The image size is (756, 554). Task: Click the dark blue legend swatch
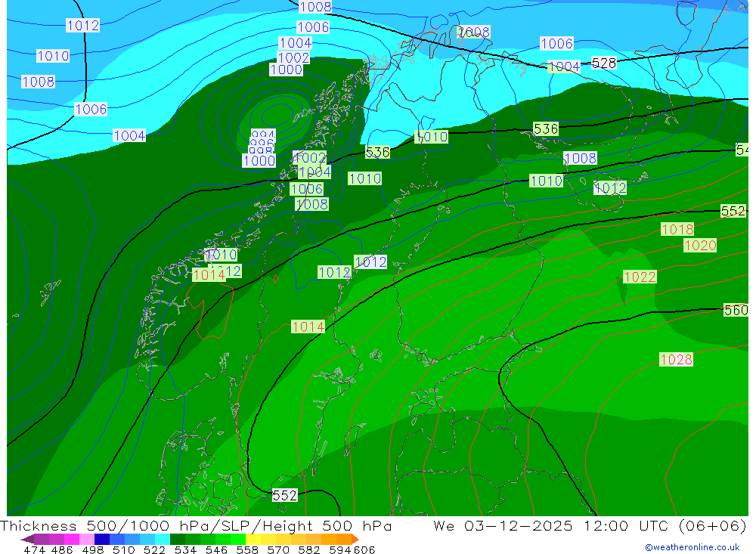pyautogui.click(x=102, y=539)
